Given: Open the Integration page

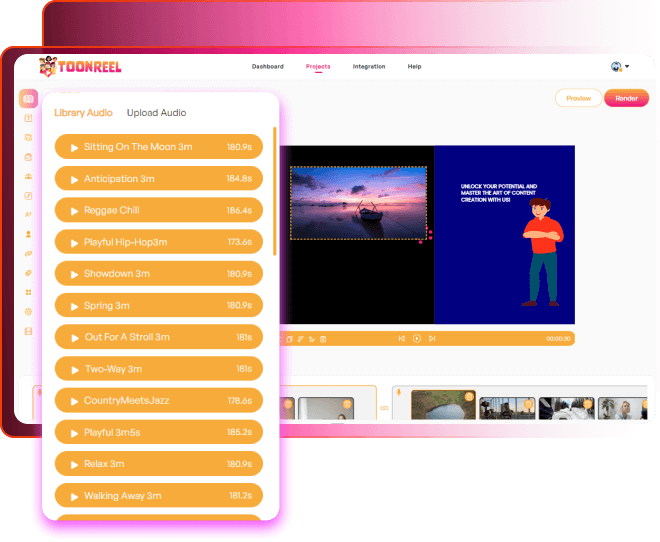Looking at the screenshot, I should pos(369,67).
